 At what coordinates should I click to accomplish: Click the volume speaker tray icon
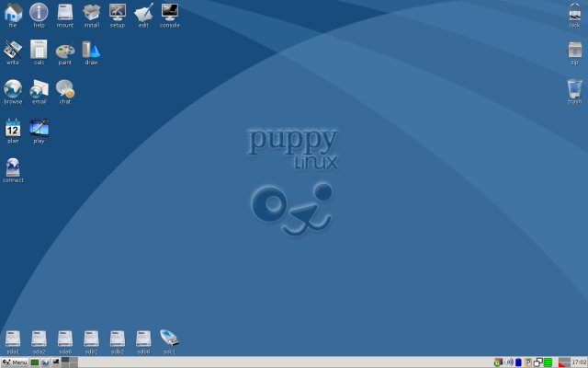pyautogui.click(x=510, y=362)
